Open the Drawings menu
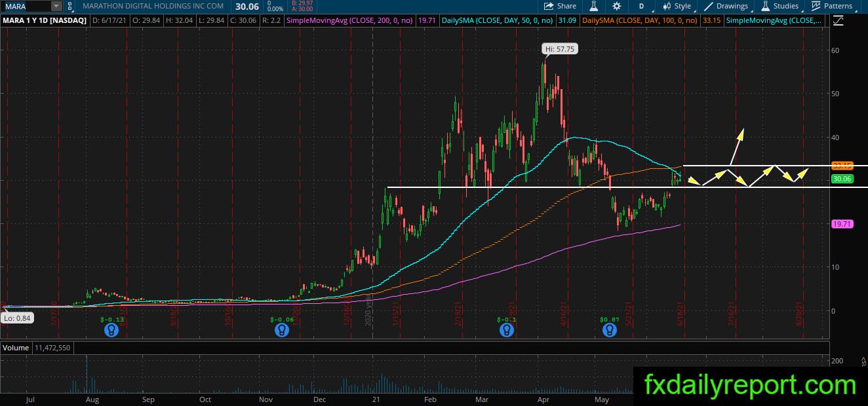Image resolution: width=868 pixels, height=406 pixels. 726,6
